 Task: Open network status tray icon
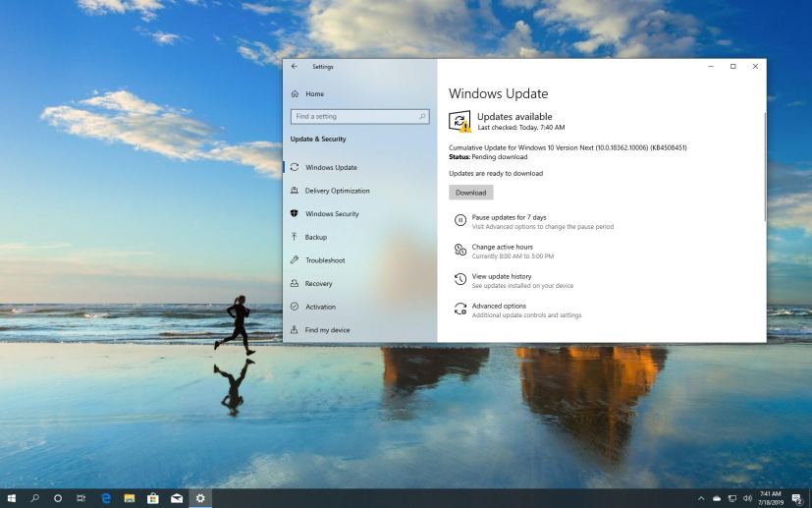coord(732,499)
